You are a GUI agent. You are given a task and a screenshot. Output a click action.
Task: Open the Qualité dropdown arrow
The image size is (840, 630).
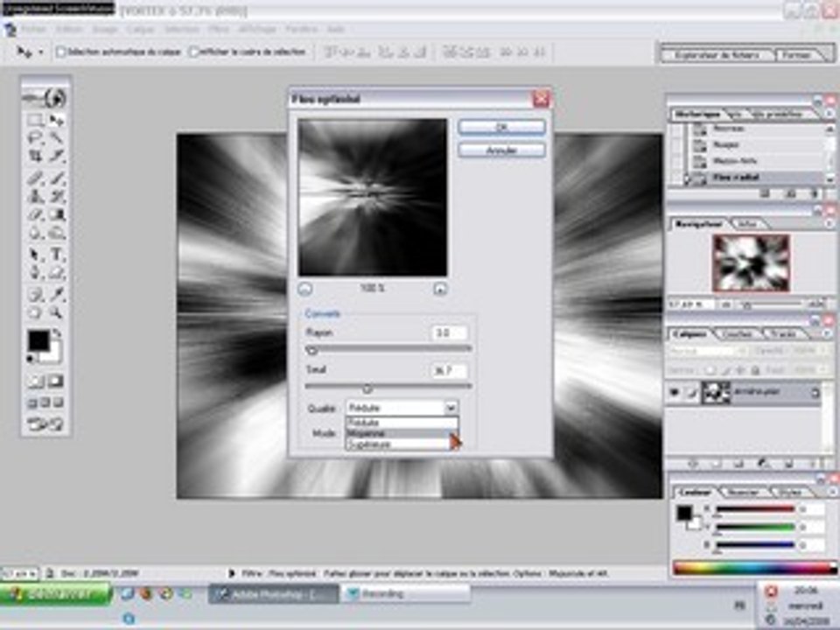(x=451, y=408)
